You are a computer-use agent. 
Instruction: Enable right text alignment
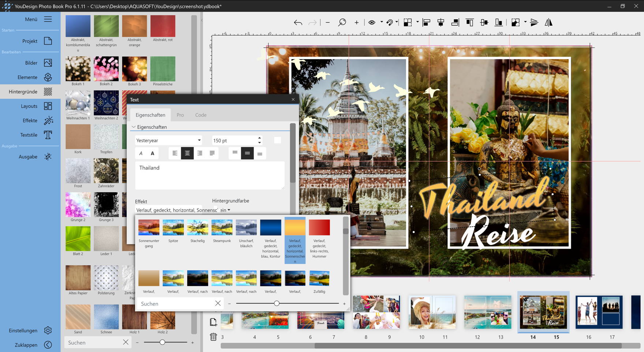[x=199, y=154]
